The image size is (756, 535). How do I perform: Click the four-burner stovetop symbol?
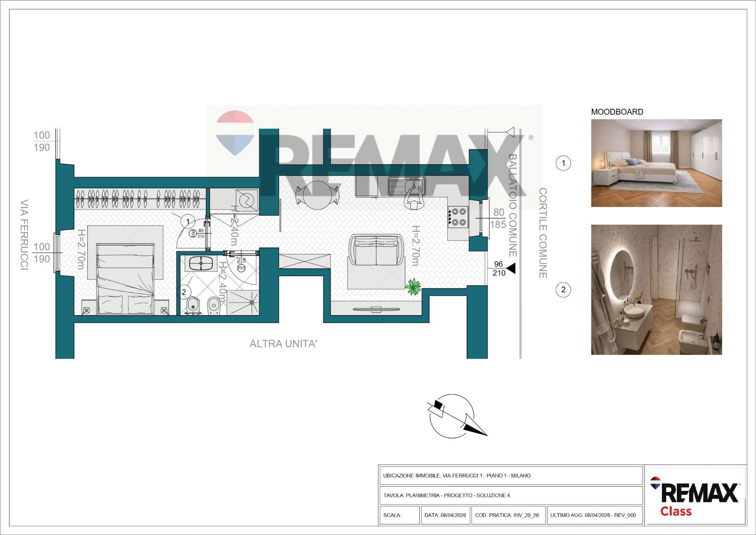(x=458, y=217)
